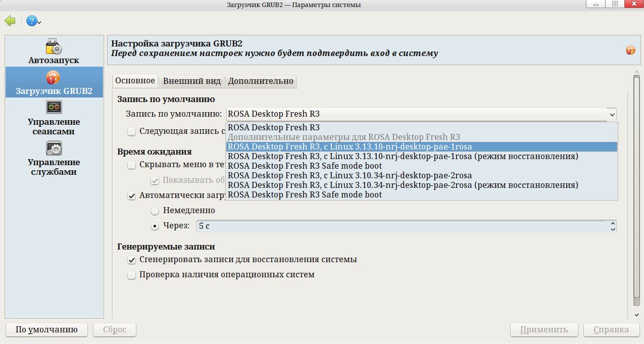
Task: Select last ROSA Desktop Fresh R3 Safe mode boot
Action: [421, 194]
